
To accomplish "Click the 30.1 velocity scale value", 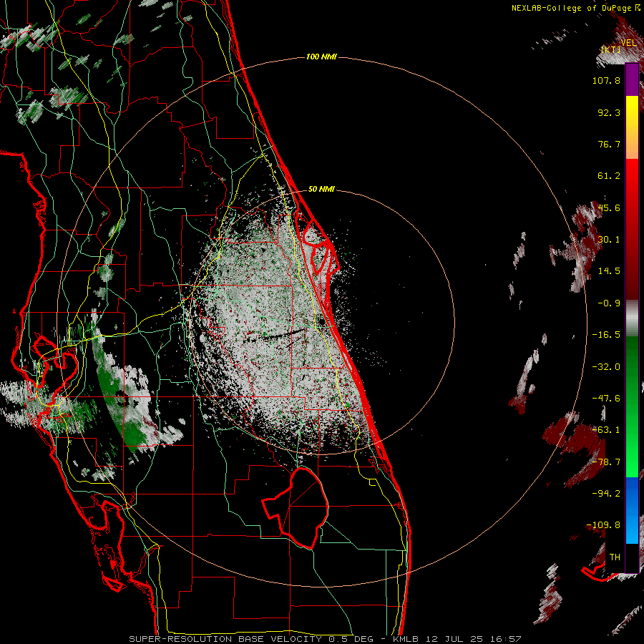I will (x=609, y=240).
